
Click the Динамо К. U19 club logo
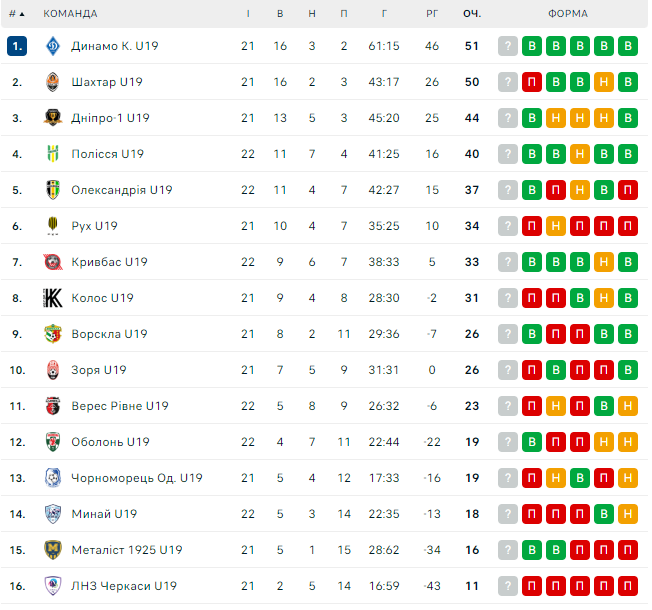53,46
